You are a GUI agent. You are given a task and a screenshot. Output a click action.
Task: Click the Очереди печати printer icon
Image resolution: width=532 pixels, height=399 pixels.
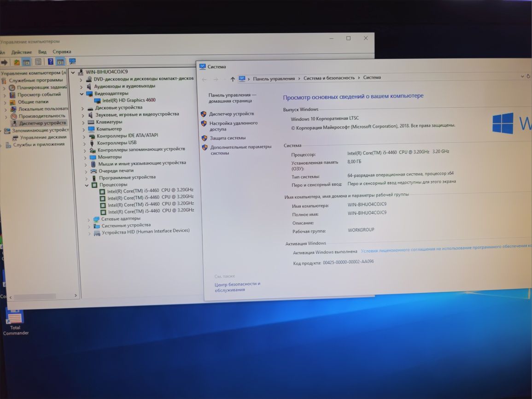94,171
